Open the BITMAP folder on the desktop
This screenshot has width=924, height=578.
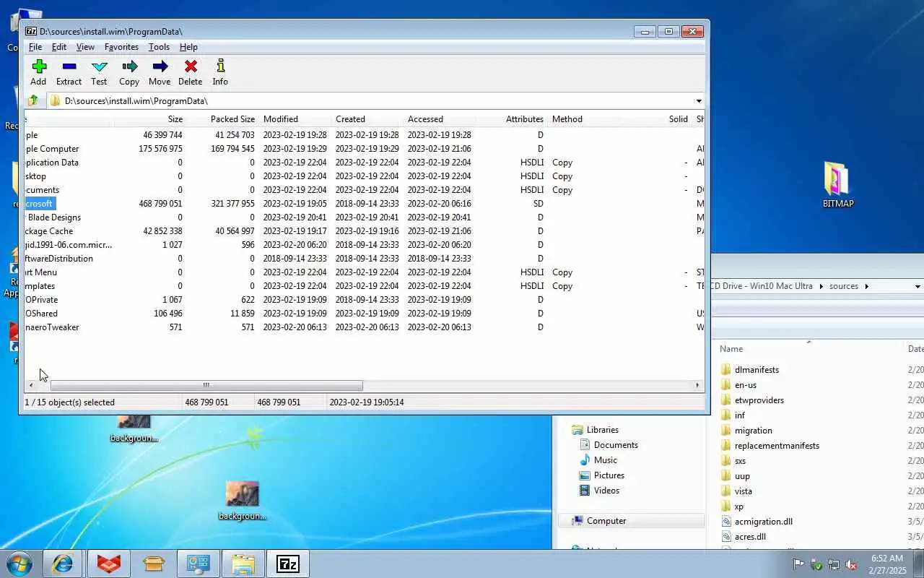coord(838,185)
